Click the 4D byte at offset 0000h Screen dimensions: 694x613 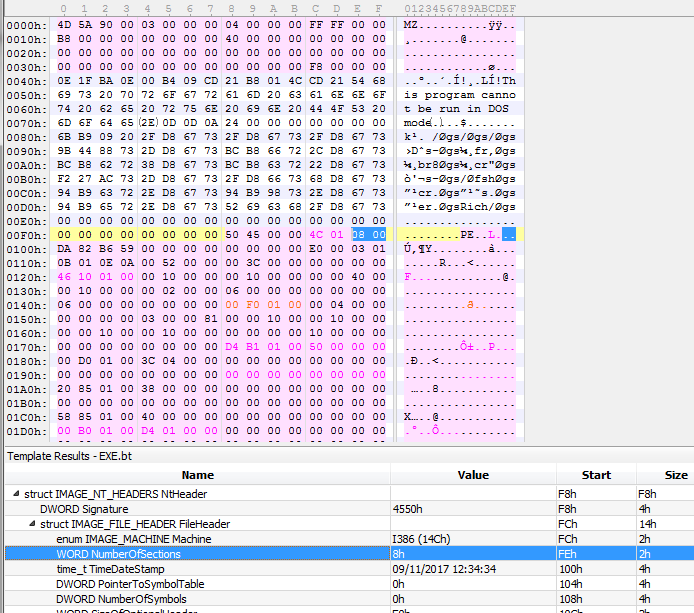[65, 23]
